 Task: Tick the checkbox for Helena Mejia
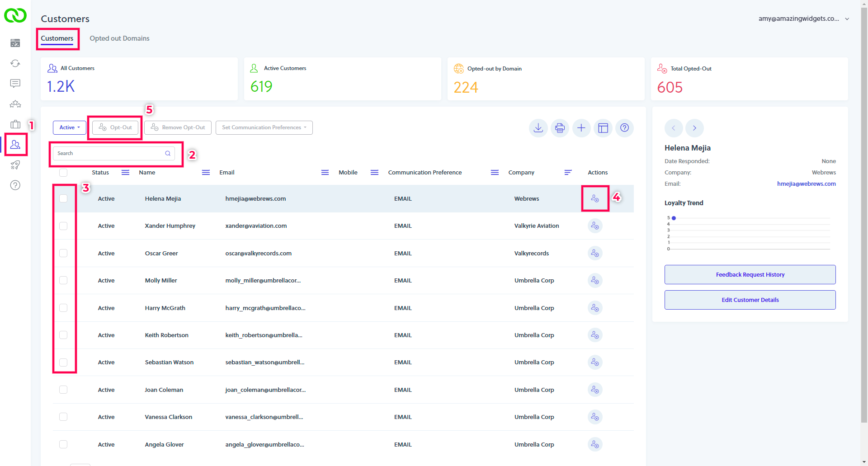tap(63, 198)
